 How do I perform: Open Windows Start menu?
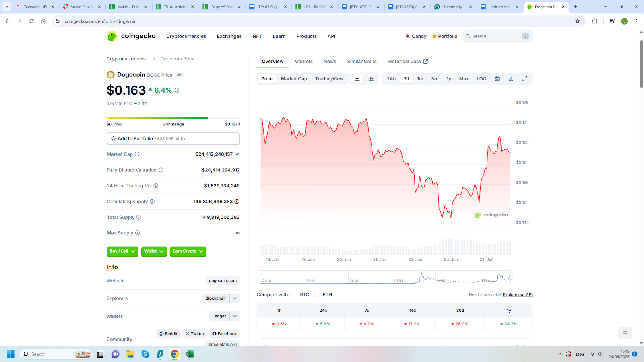(11, 354)
